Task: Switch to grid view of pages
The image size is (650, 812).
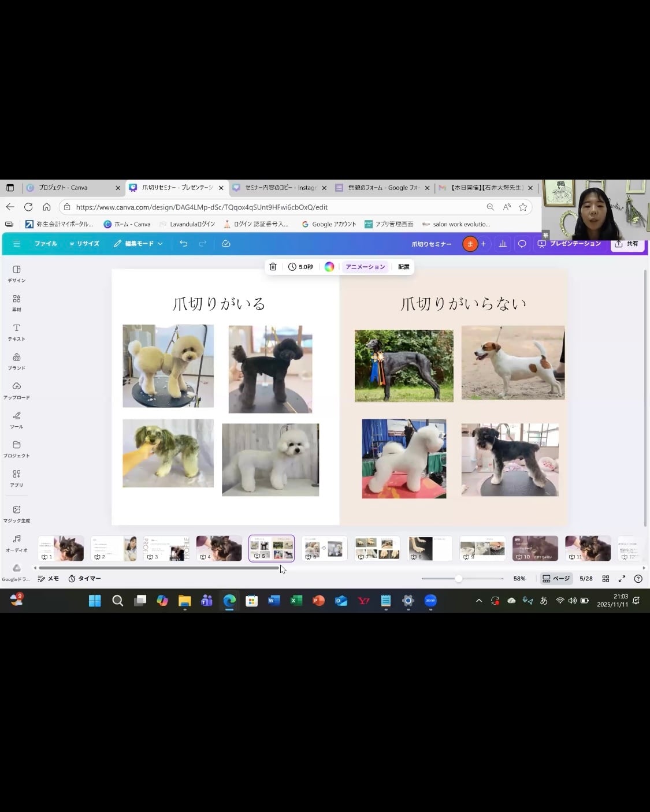Action: (x=606, y=578)
